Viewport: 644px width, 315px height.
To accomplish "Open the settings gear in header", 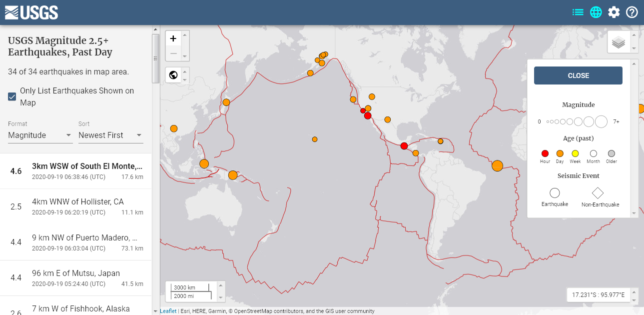I will [x=614, y=12].
